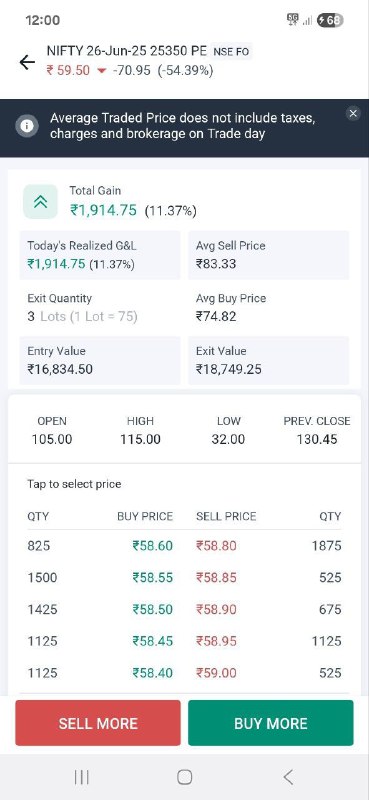Tap the red down-triangle price change indicator

coord(101,71)
